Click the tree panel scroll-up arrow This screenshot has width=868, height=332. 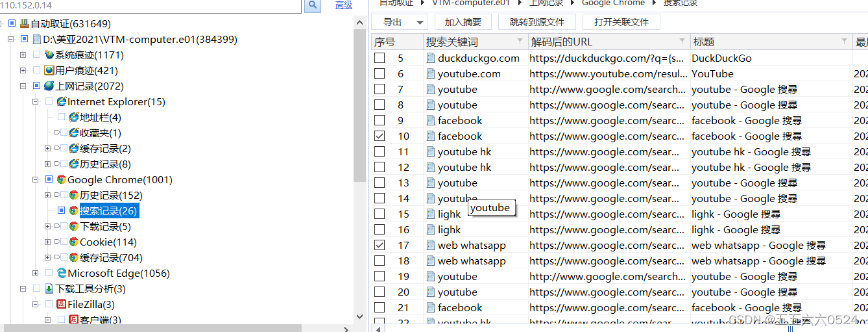point(361,23)
